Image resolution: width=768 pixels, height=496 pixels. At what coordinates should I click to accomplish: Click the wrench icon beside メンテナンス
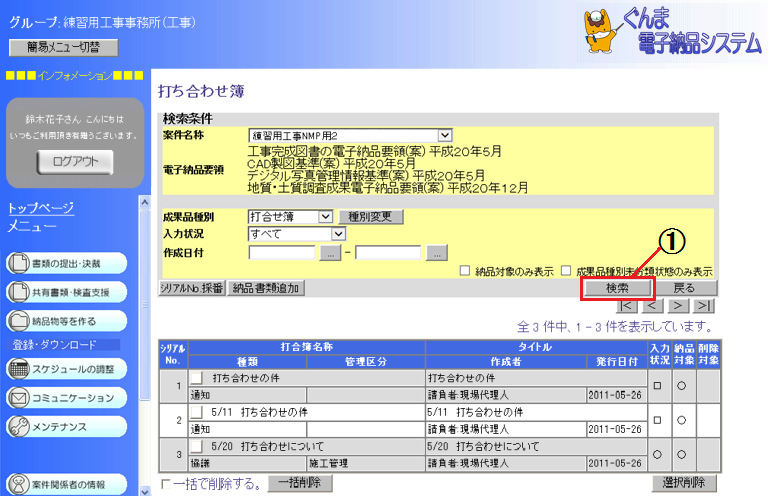pyautogui.click(x=19, y=427)
